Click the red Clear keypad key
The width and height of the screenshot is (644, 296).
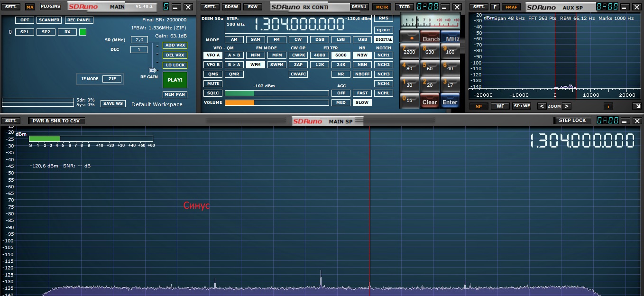pos(430,101)
